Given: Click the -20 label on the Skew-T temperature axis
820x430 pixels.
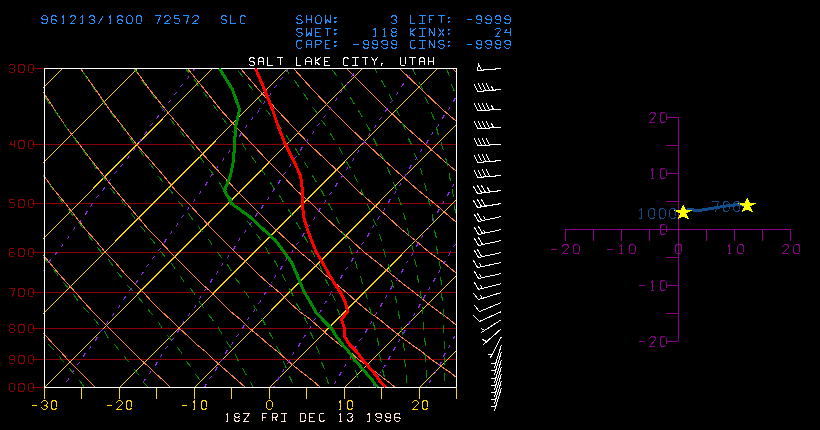Looking at the screenshot, I should click(120, 405).
